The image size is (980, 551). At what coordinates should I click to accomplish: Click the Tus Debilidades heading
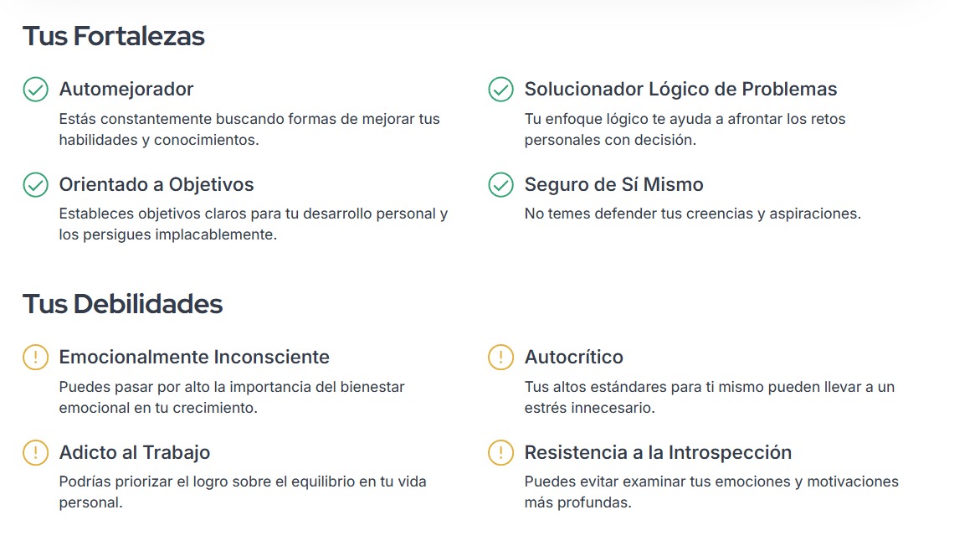(122, 304)
